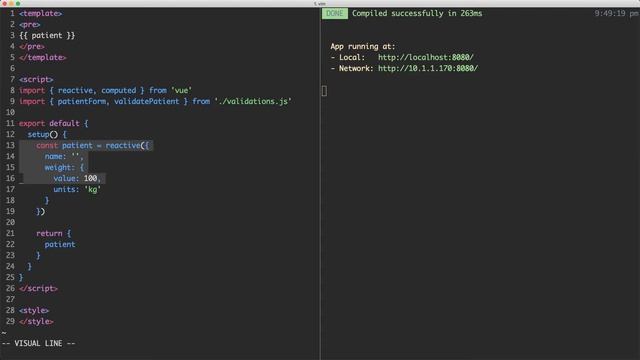640x360 pixels.
Task: Click the terminal cursor block
Action: pos(324,91)
